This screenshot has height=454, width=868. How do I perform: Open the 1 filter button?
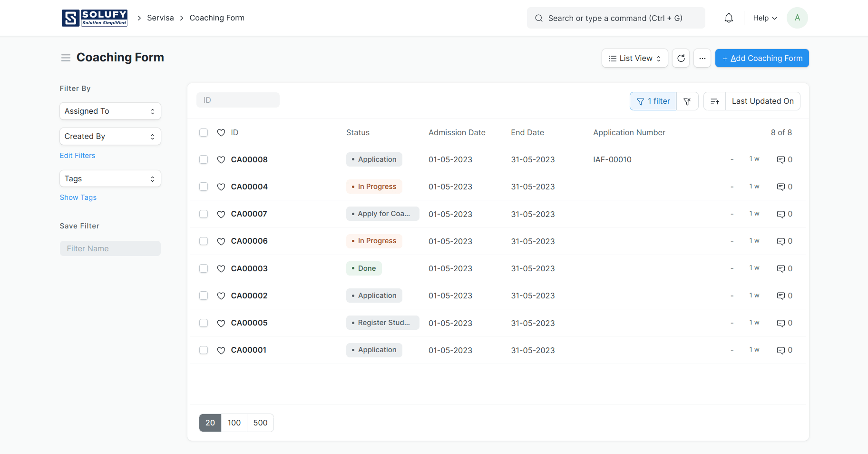pos(653,101)
